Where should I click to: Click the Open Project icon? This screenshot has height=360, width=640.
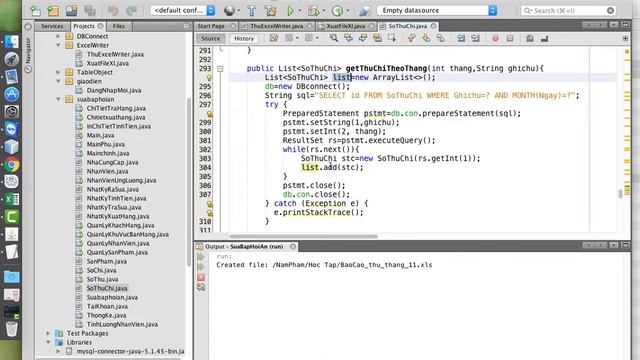[x=71, y=11]
